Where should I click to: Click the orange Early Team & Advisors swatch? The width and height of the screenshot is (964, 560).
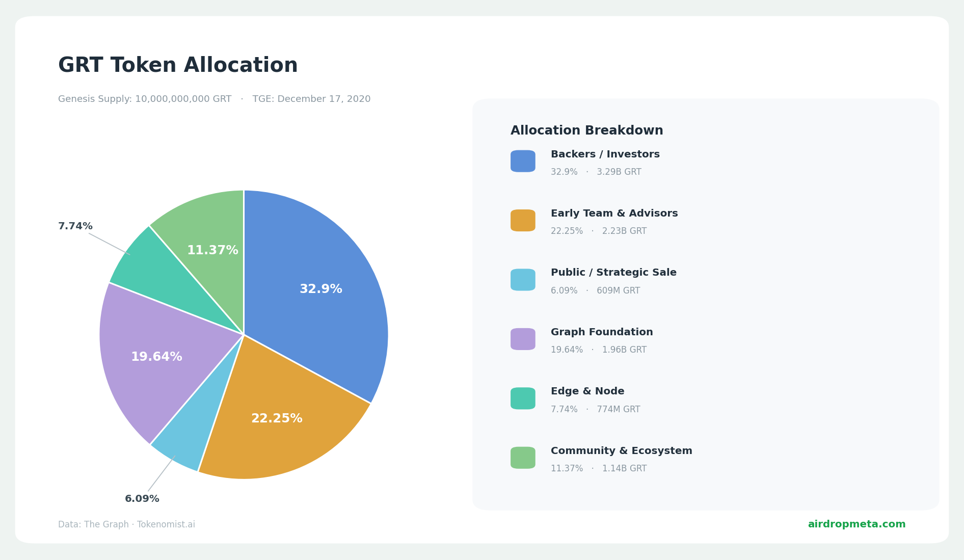[x=523, y=220]
